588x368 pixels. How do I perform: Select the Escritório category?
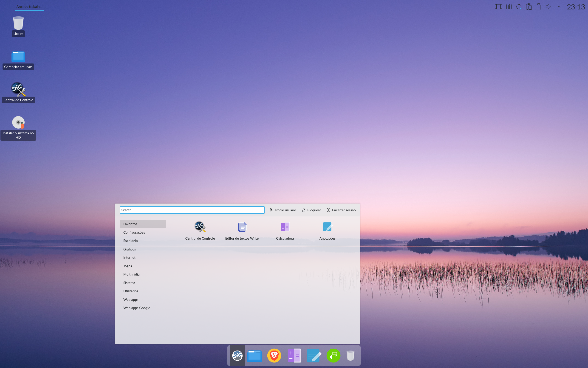[143, 241]
